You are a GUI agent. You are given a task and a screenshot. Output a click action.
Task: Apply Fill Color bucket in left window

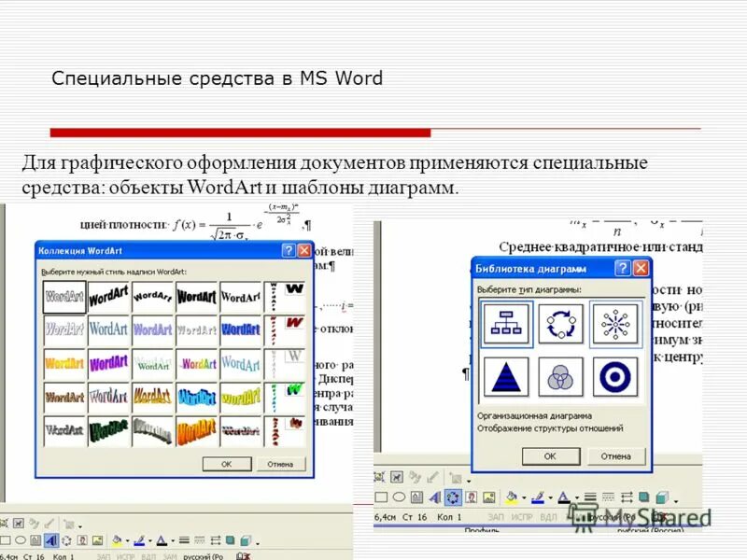[117, 540]
